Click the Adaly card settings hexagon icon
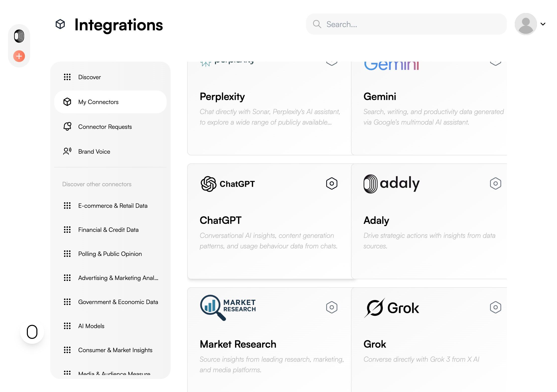 (495, 183)
